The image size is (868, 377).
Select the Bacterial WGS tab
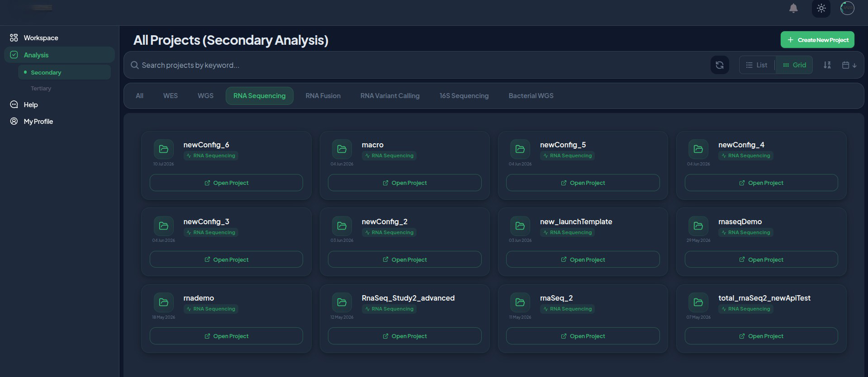pos(531,96)
